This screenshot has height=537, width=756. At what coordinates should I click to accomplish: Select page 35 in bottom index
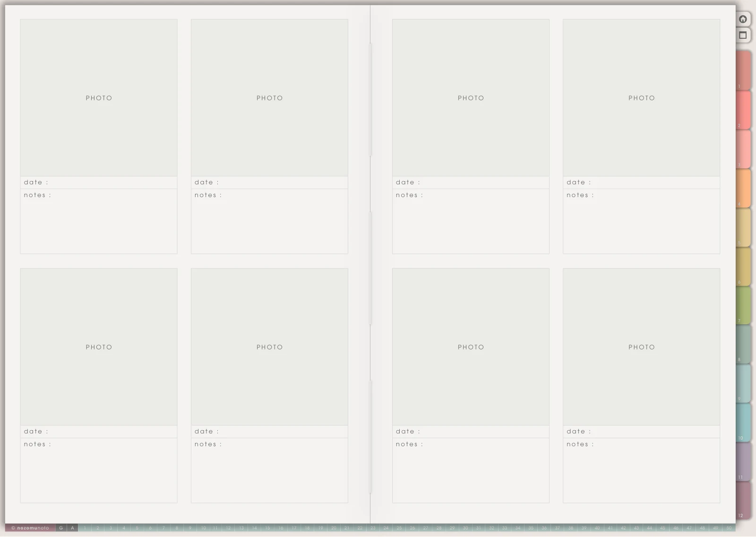531,528
